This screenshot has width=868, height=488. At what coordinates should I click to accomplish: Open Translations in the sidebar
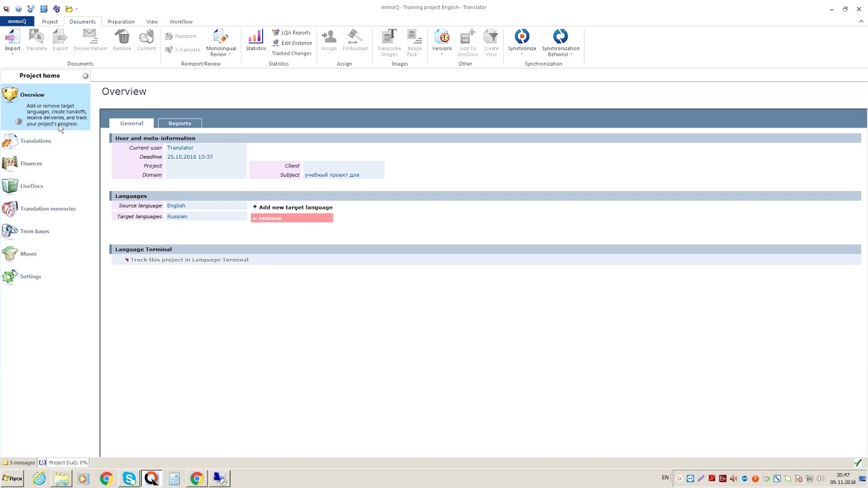35,141
